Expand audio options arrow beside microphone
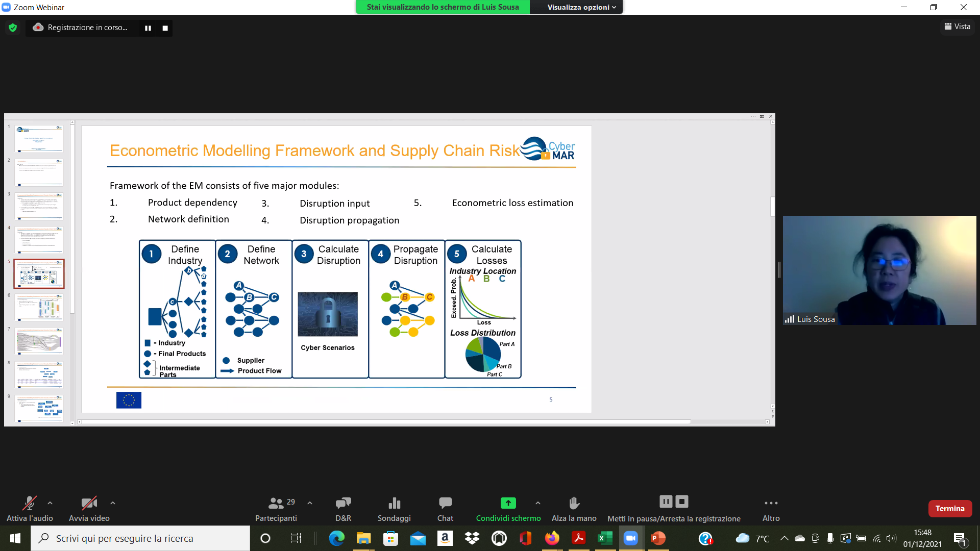This screenshot has height=551, width=980. [50, 503]
